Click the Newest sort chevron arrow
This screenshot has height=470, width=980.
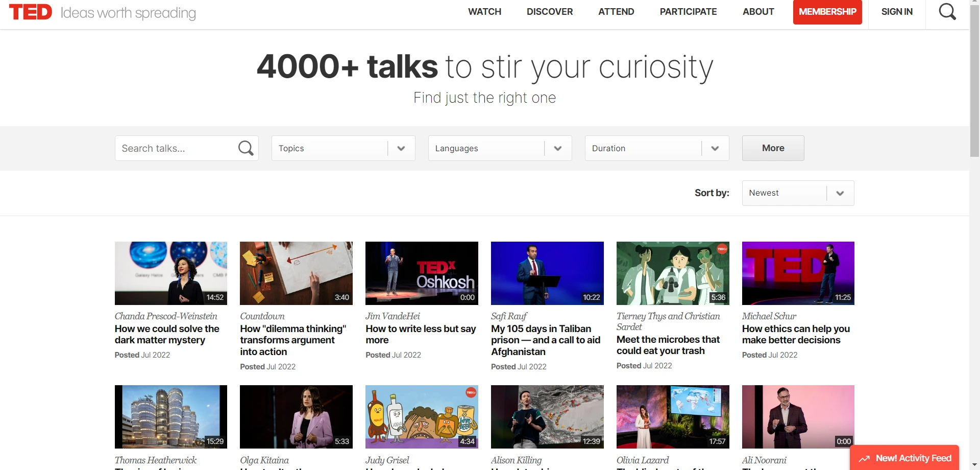(840, 193)
